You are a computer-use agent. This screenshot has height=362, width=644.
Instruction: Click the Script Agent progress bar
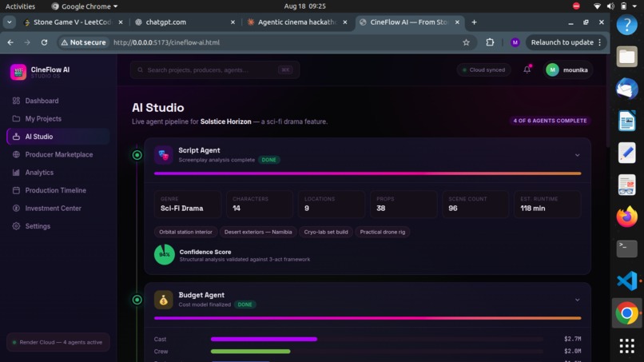coord(368,173)
